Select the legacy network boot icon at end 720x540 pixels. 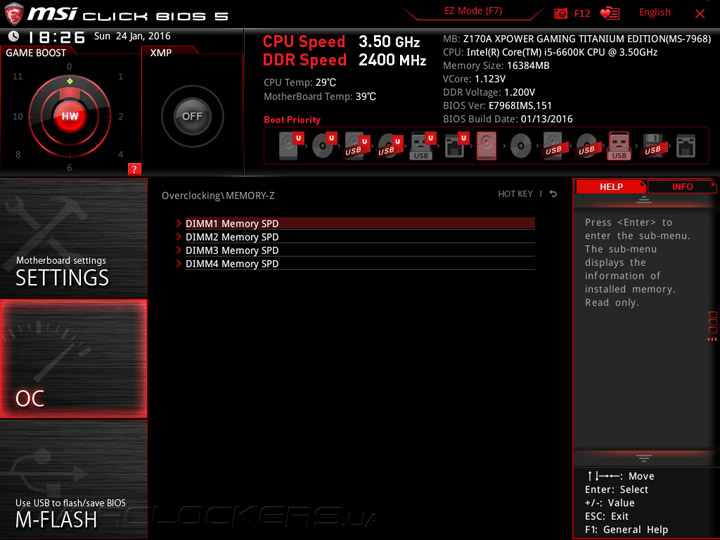click(686, 146)
